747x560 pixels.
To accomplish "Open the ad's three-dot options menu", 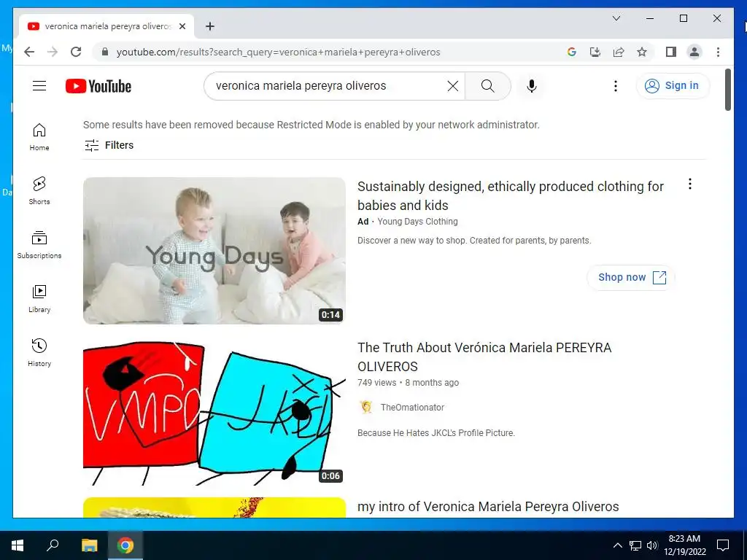I will click(689, 184).
